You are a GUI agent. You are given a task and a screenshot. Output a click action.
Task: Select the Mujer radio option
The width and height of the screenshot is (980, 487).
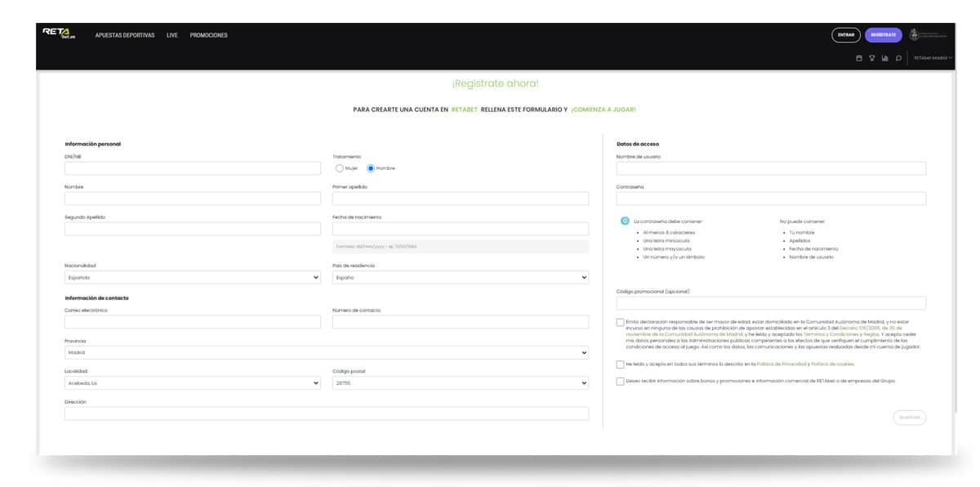[340, 168]
